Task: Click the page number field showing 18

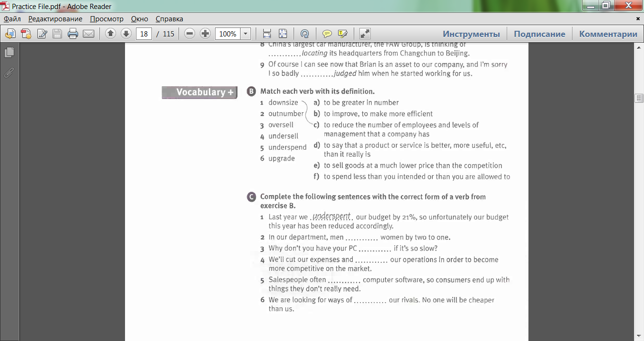Action: pos(144,34)
